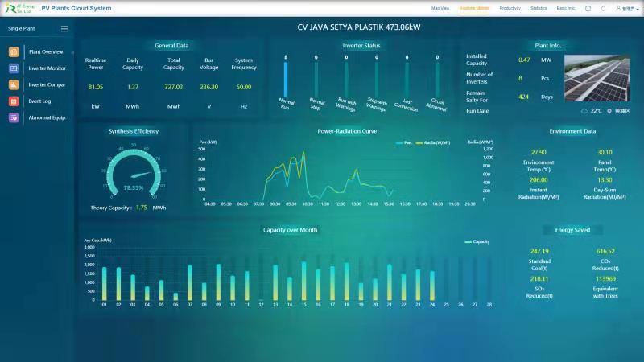Open the Basic Info. tab
644x362 pixels.
566,8
